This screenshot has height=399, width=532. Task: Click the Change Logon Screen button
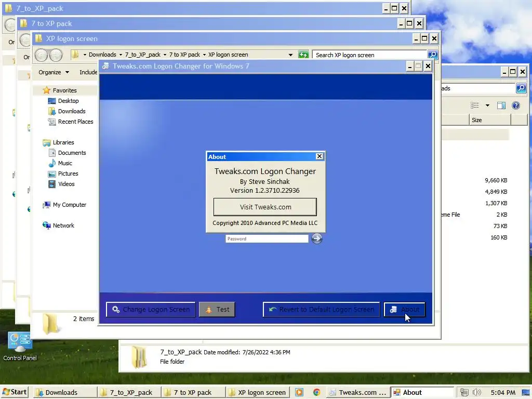point(151,310)
